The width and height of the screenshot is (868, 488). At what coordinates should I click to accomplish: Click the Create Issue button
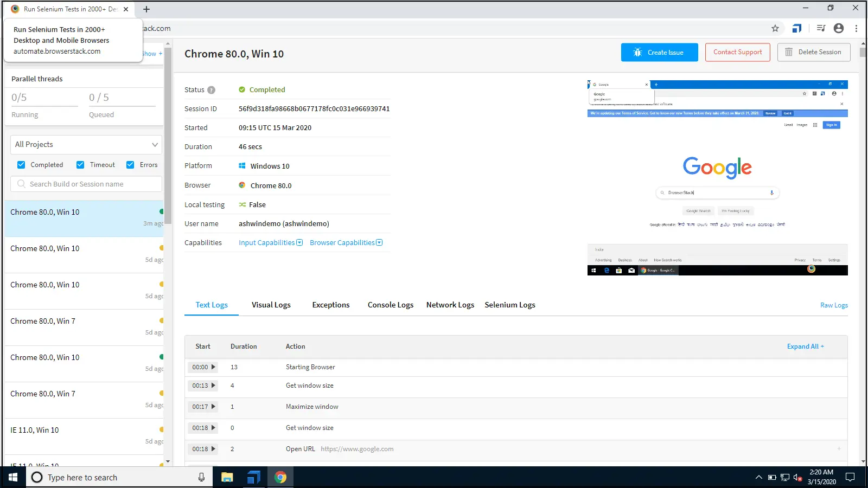(x=659, y=53)
